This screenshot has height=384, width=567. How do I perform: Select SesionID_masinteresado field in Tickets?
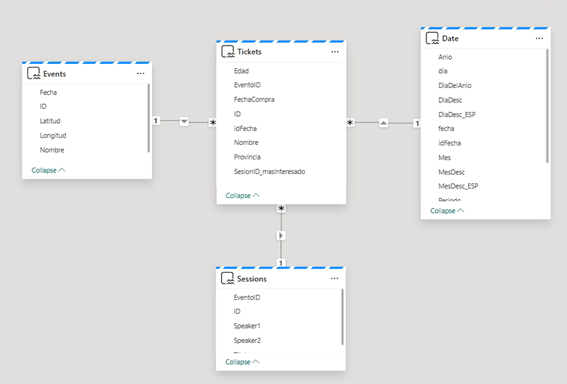pyautogui.click(x=269, y=171)
